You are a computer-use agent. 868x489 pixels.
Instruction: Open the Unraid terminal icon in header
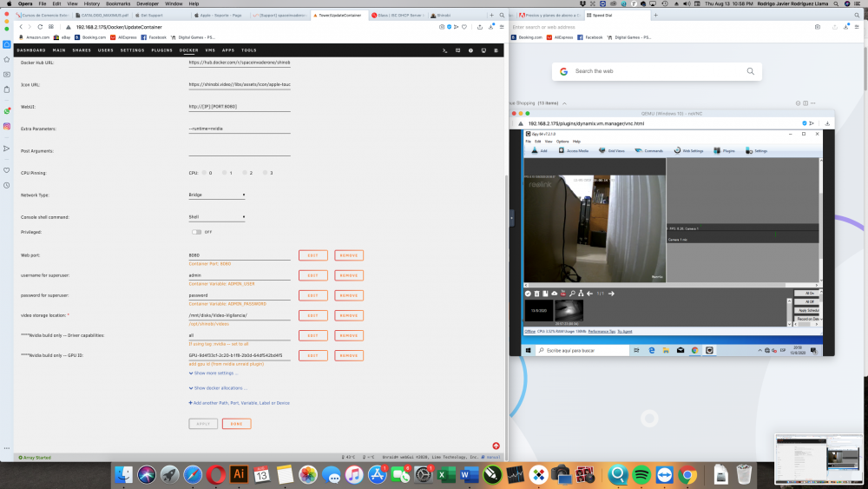444,50
